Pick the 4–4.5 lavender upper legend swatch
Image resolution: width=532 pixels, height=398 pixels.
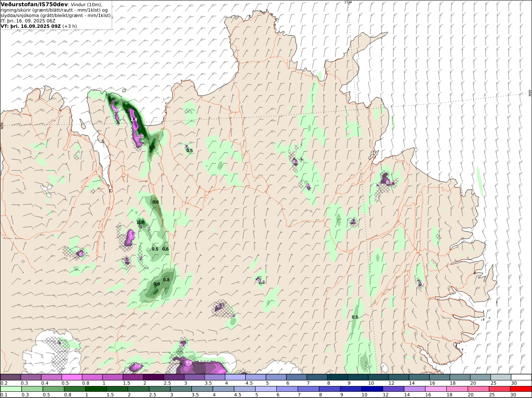pos(235,377)
